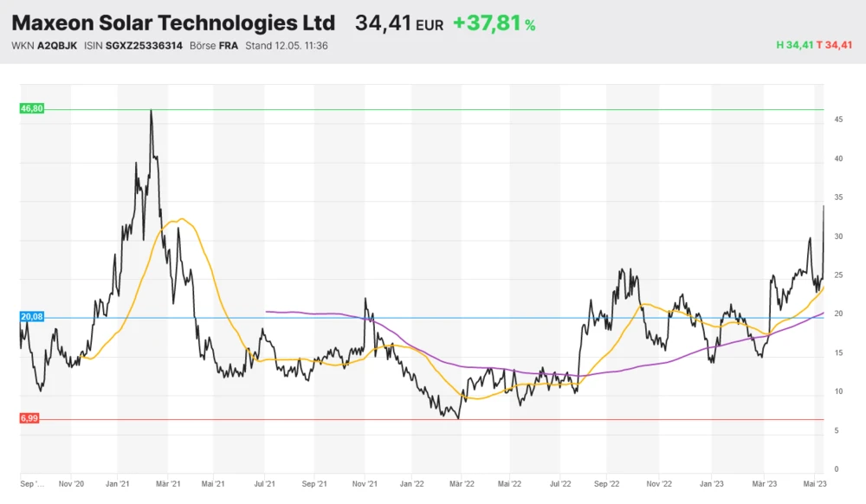Click the green 46,80 high marker label
The height and width of the screenshot is (504, 866).
[31, 109]
